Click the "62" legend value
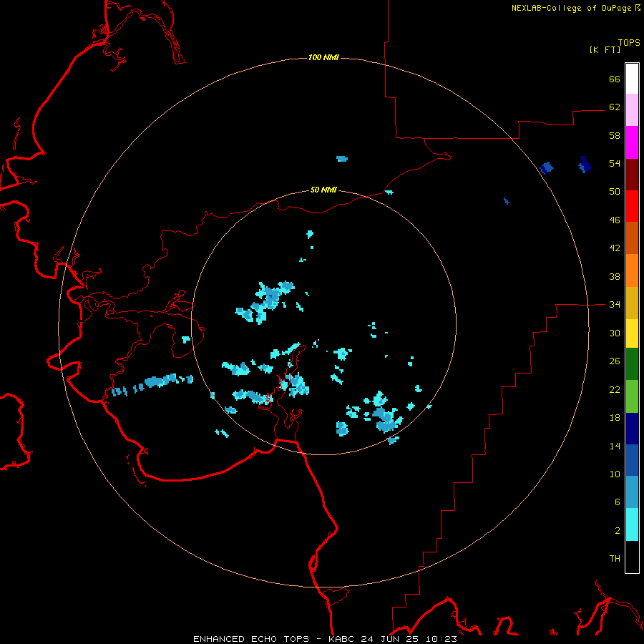Viewport: 644px width, 644px height. pos(615,107)
